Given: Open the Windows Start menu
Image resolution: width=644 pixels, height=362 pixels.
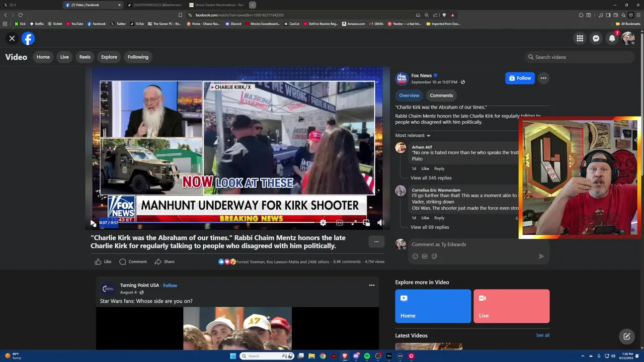Looking at the screenshot, I should coord(233,356).
